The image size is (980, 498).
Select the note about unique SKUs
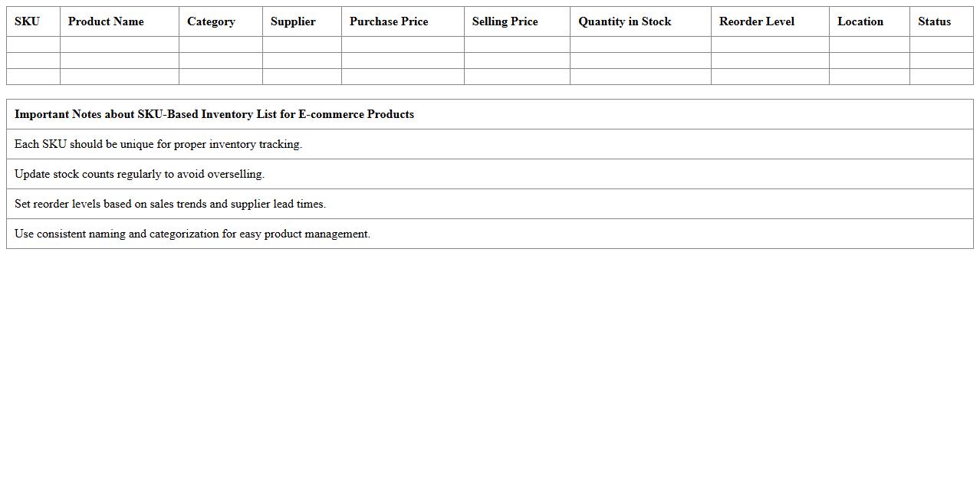pos(158,144)
